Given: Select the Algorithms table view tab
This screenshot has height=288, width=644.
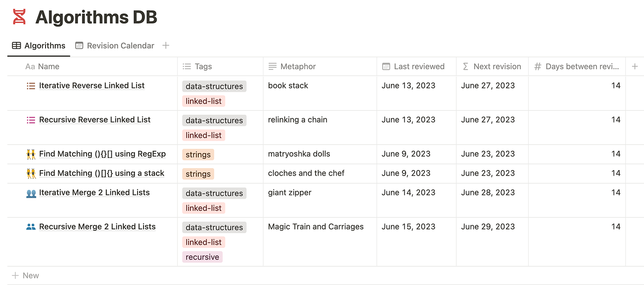Looking at the screenshot, I should [x=39, y=46].
